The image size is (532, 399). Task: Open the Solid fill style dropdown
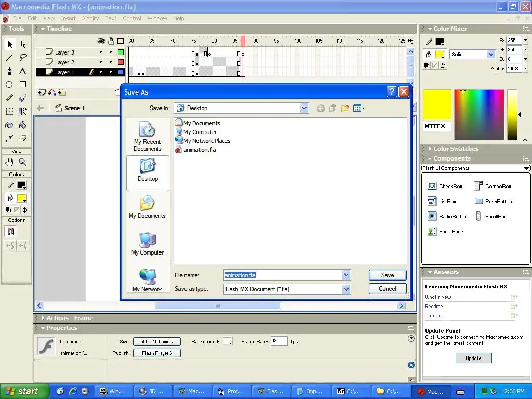click(491, 54)
